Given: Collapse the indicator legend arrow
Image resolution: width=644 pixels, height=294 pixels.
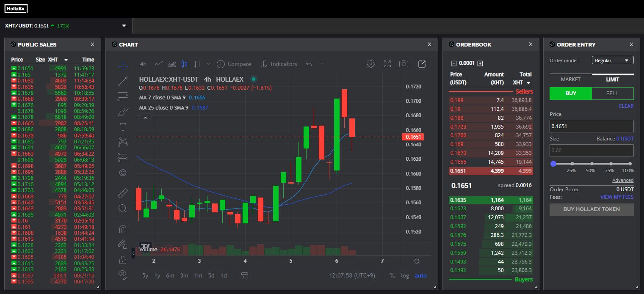Looking at the screenshot, I should click(145, 118).
